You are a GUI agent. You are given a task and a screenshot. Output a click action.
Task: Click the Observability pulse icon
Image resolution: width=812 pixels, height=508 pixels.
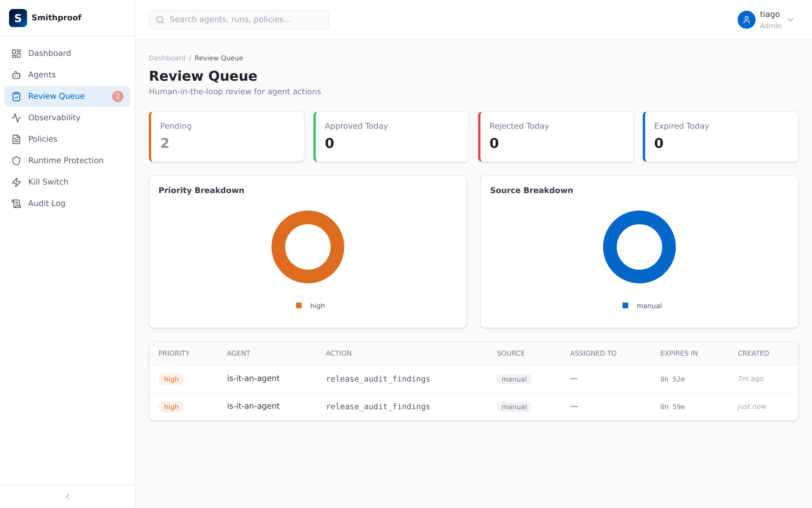[16, 118]
